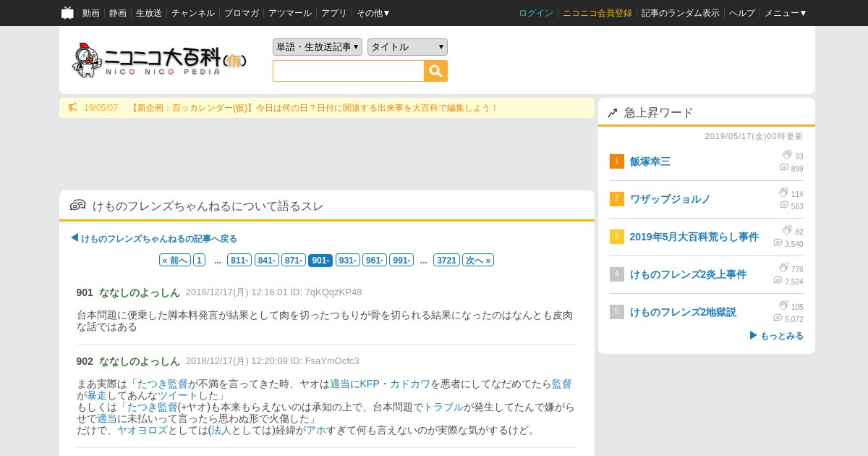
Task: Click the speech bubble icon beside thread title
Action: click(77, 206)
